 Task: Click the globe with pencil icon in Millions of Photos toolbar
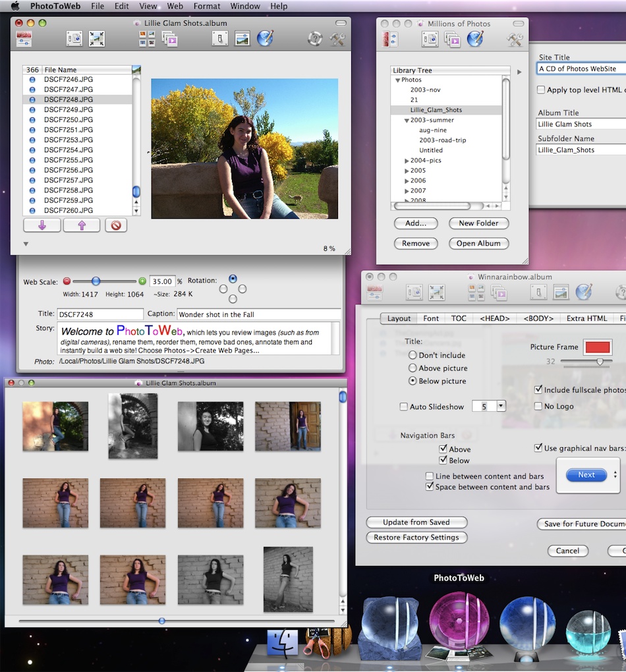point(475,39)
